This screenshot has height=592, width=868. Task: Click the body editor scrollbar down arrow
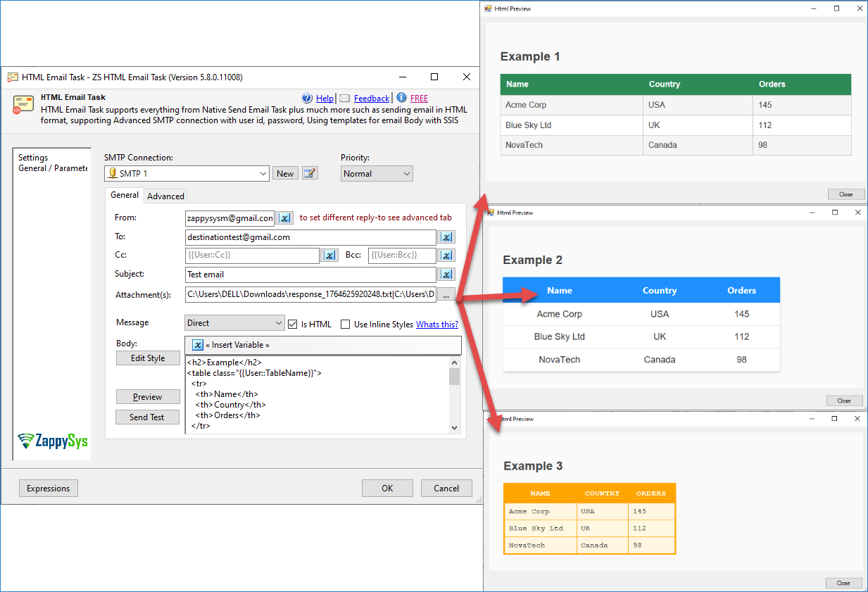point(454,427)
